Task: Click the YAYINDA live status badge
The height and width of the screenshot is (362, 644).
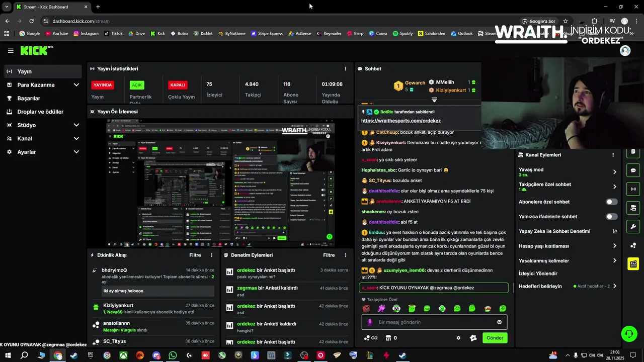Action: tap(102, 85)
